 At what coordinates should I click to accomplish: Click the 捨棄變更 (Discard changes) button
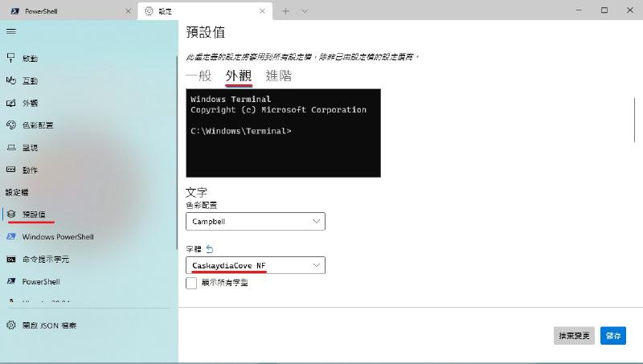coord(574,336)
